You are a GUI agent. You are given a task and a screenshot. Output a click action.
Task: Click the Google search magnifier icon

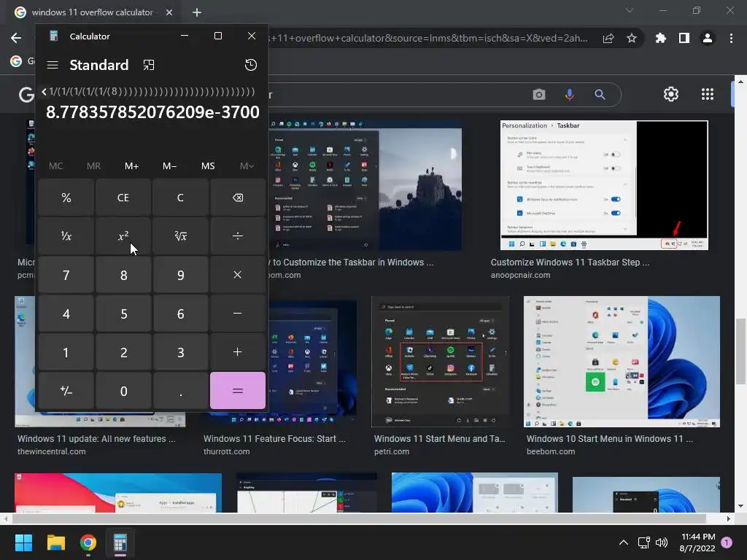tap(600, 94)
